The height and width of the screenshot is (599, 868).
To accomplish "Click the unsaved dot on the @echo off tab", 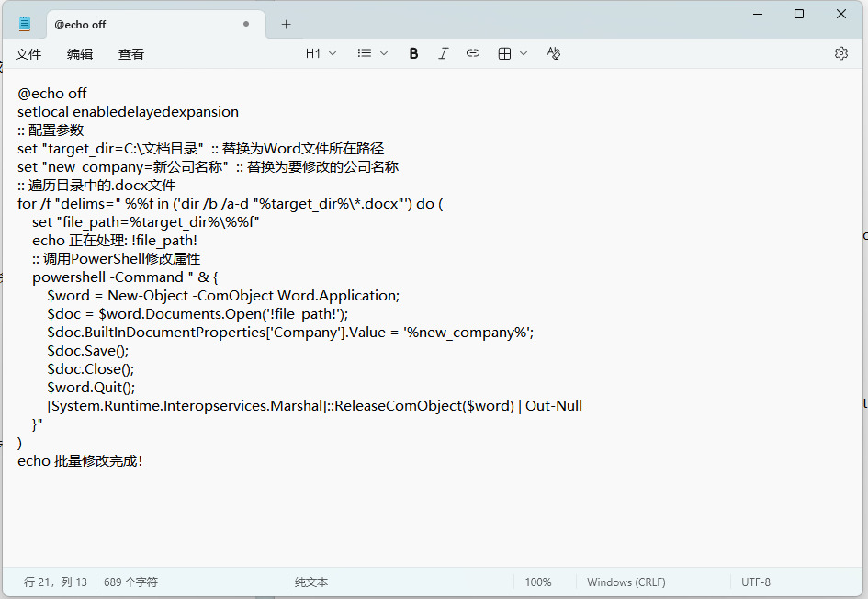I will (246, 24).
